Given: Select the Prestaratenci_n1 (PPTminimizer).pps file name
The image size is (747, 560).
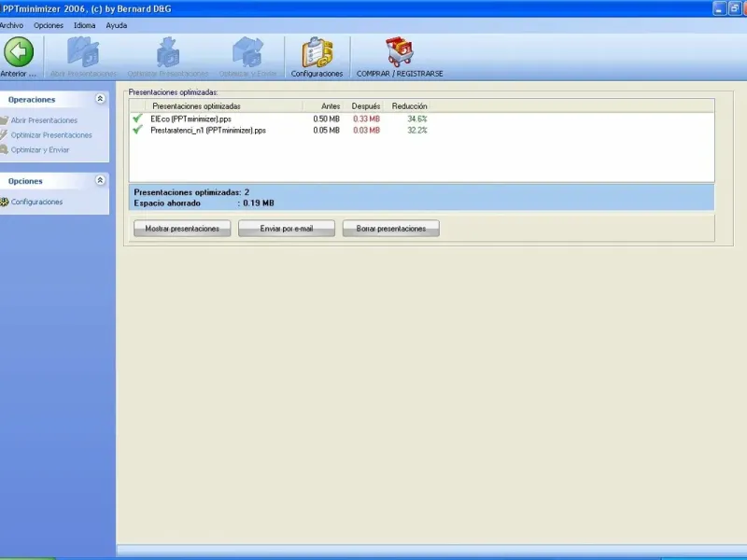Looking at the screenshot, I should (x=208, y=131).
